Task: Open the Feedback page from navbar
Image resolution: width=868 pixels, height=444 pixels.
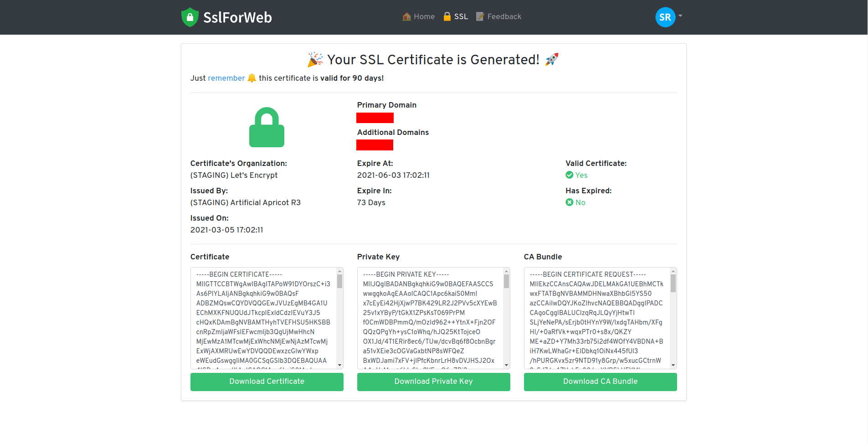Action: [x=504, y=16]
